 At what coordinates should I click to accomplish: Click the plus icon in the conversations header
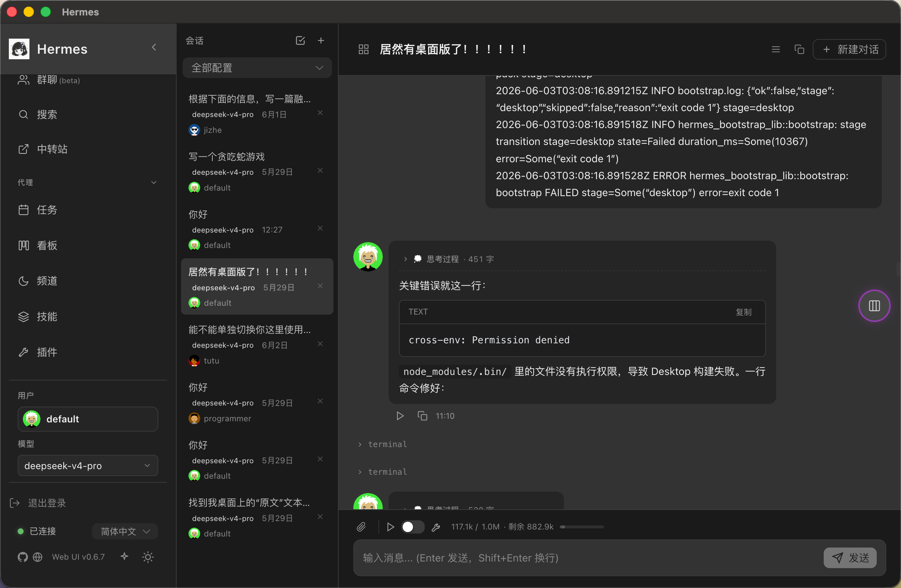(321, 40)
